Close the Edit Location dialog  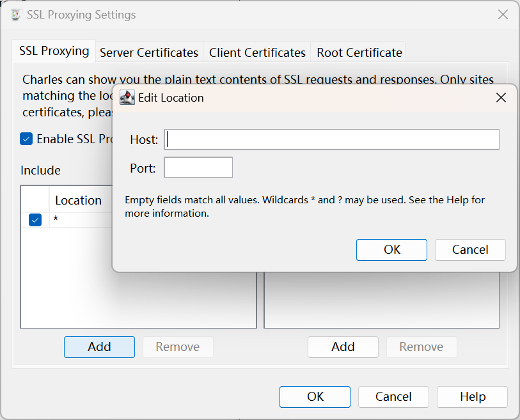[x=501, y=98]
